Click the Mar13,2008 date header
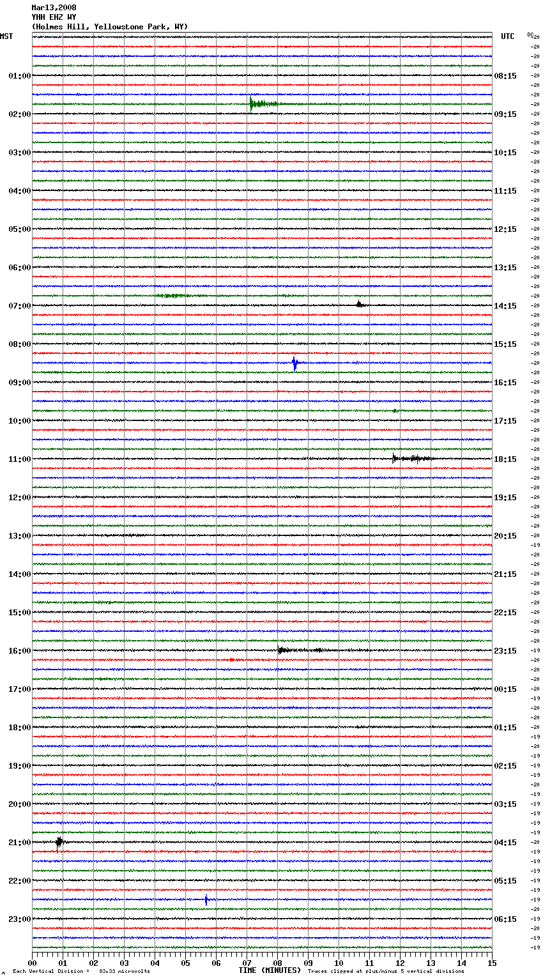The height and width of the screenshot is (980, 543). (54, 8)
